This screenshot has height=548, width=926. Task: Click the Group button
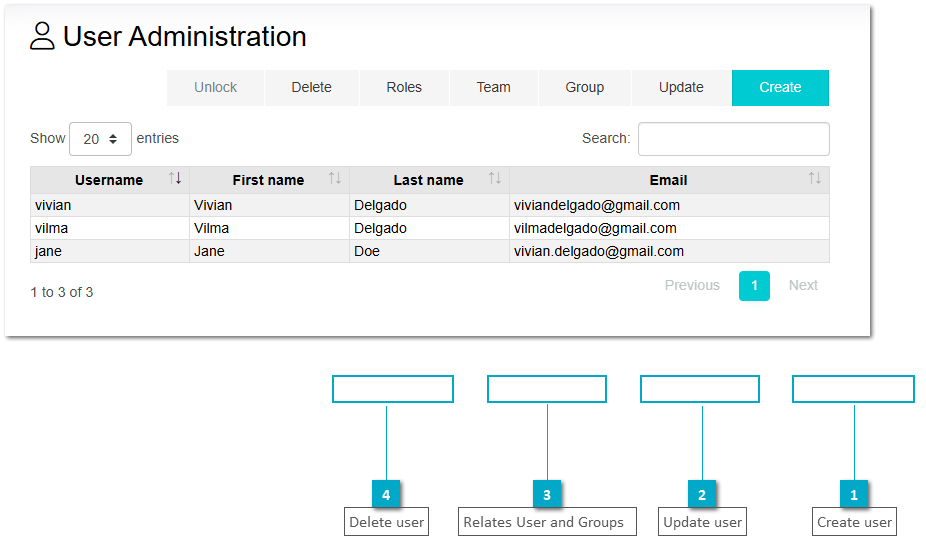[x=585, y=87]
